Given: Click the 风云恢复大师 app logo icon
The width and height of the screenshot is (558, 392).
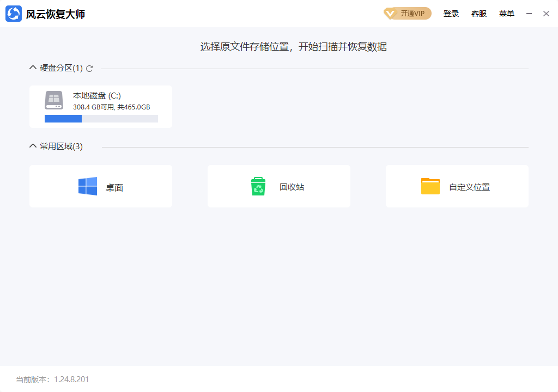Looking at the screenshot, I should [14, 13].
